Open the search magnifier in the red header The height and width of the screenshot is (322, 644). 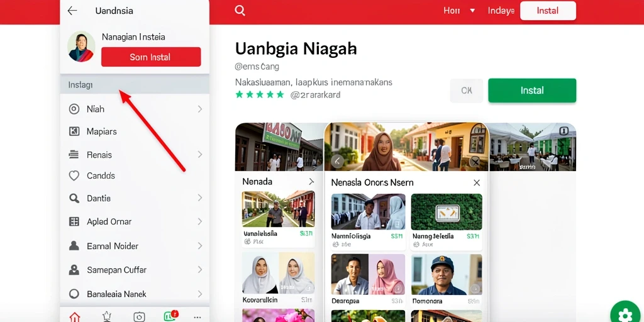(240, 11)
